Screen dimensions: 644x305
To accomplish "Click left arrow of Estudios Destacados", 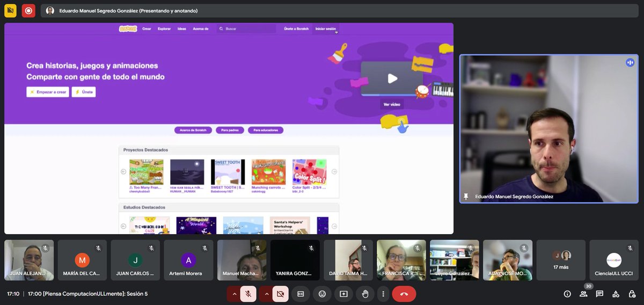I will [123, 226].
